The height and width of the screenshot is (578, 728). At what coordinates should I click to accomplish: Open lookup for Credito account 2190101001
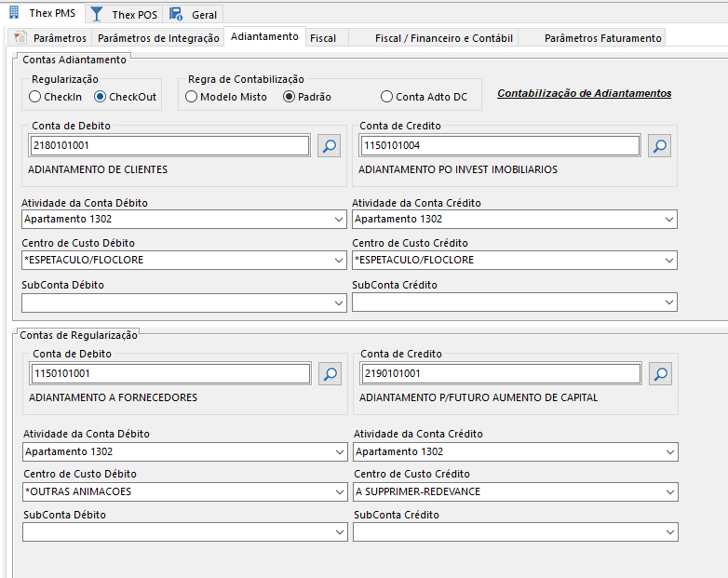(659, 374)
